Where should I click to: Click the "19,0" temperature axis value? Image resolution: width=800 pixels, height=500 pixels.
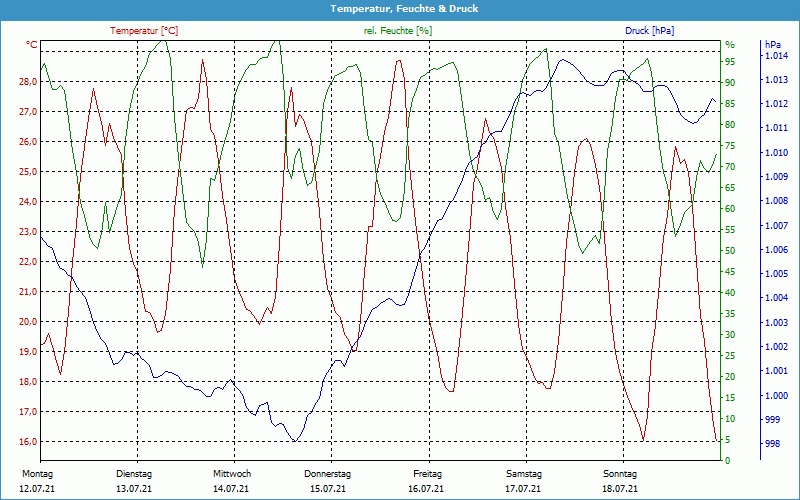[29, 352]
